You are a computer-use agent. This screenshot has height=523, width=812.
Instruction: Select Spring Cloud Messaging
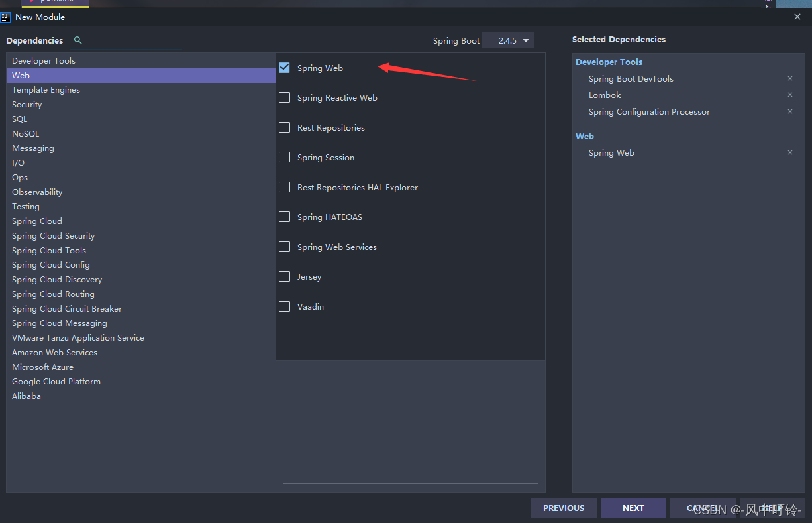tap(141, 323)
